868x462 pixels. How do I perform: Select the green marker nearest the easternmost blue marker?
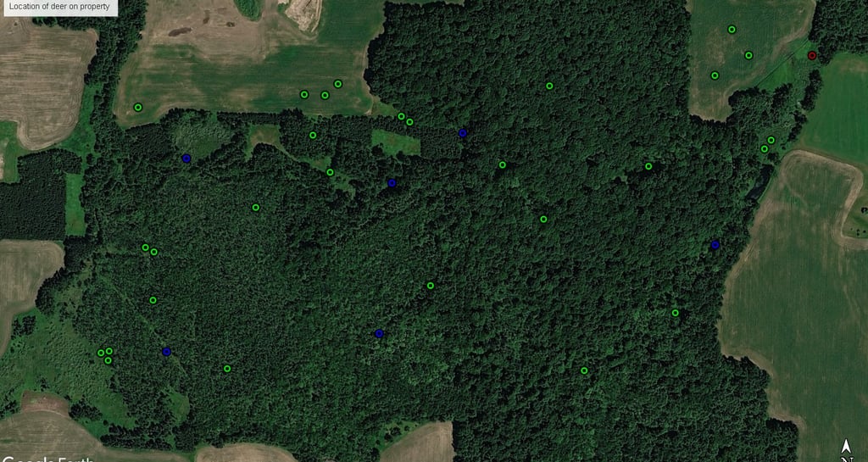pos(676,313)
